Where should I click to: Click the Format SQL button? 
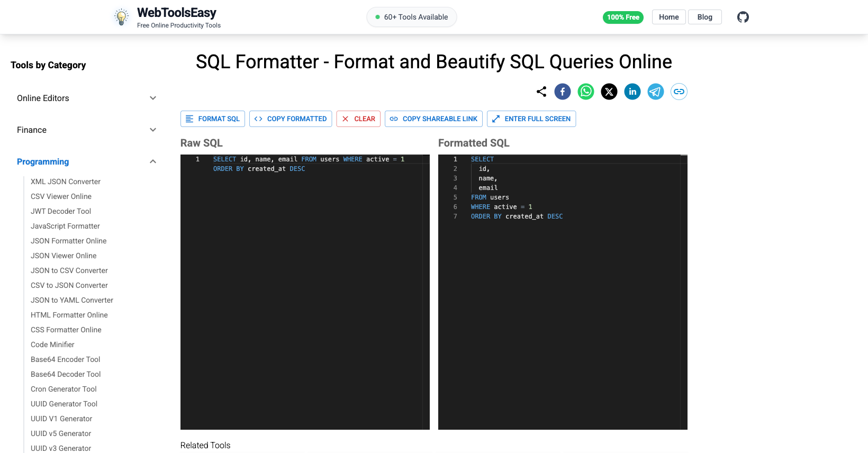click(x=213, y=119)
